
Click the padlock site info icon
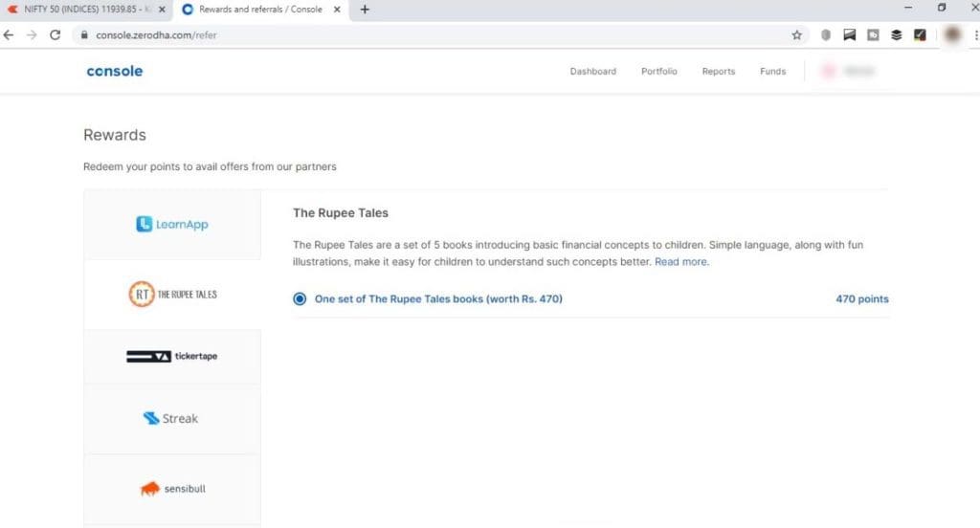(x=84, y=35)
